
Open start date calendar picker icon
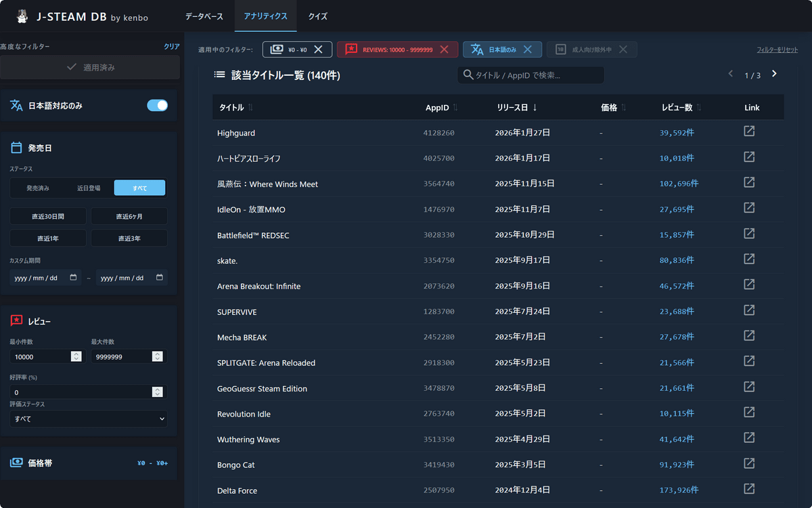coord(73,278)
